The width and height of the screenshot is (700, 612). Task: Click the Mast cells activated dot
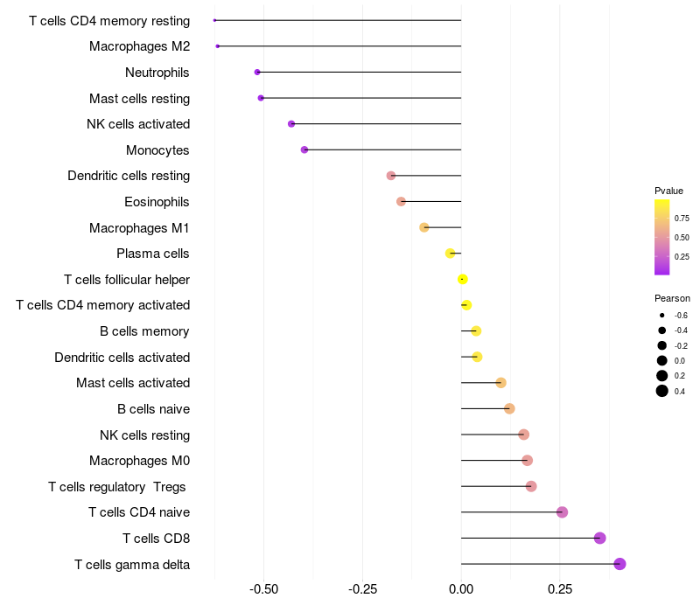(x=500, y=383)
